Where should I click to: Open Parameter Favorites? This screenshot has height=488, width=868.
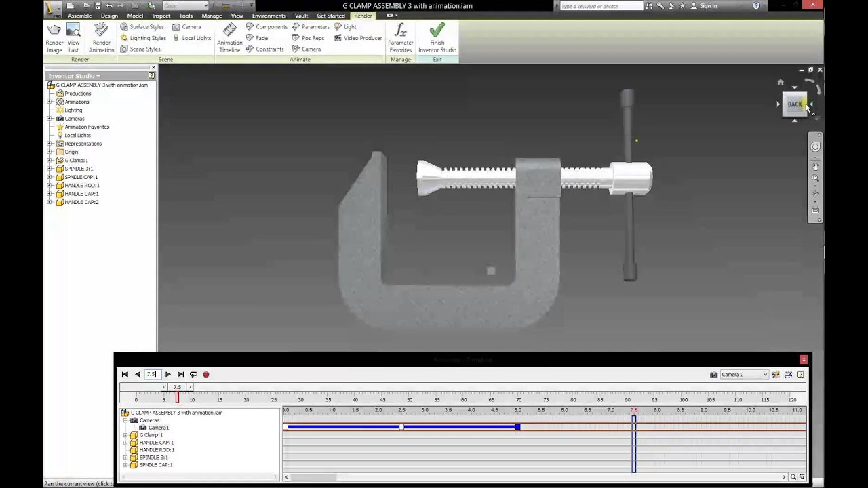pos(400,38)
